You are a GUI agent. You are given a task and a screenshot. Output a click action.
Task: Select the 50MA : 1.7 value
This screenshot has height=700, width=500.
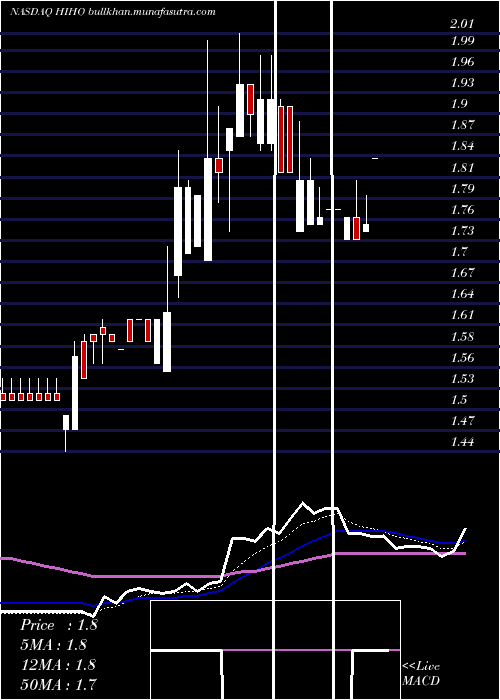[58, 684]
